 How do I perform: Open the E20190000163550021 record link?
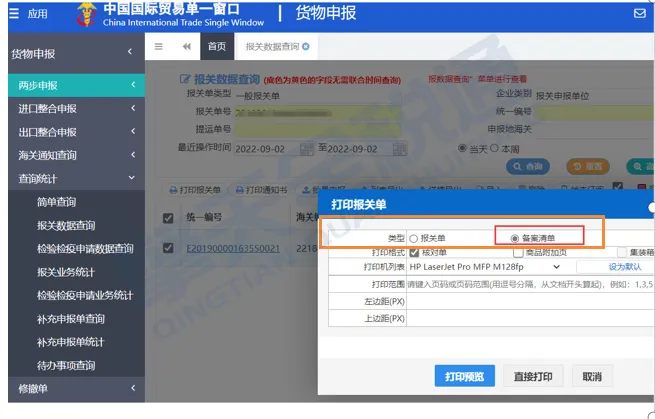[233, 249]
